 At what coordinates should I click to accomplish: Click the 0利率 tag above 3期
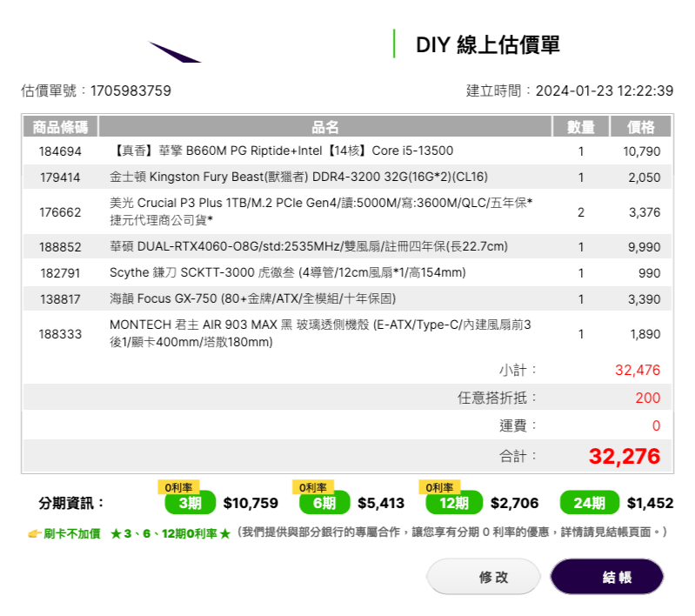[x=178, y=487]
